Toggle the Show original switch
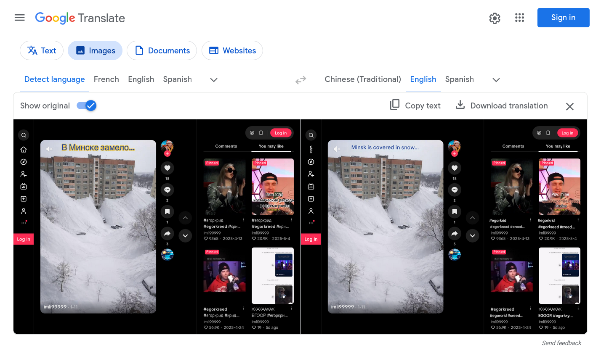 [87, 106]
